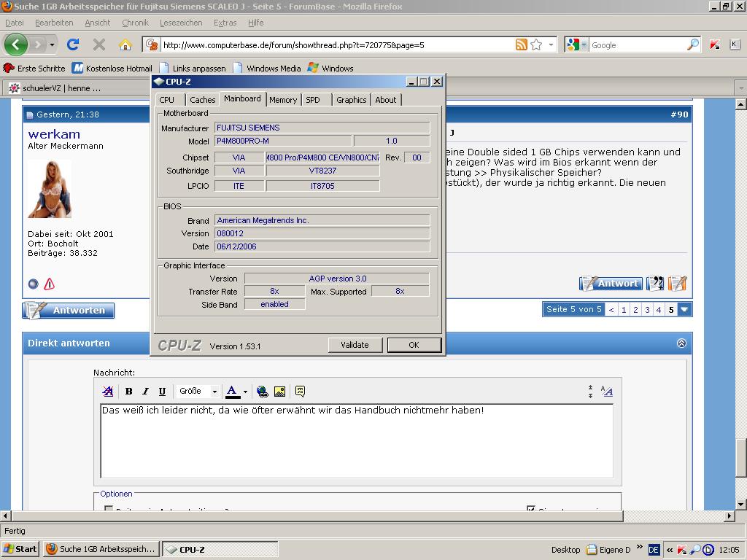
Task: Click the Validate button in CPU-Z
Action: tap(355, 345)
